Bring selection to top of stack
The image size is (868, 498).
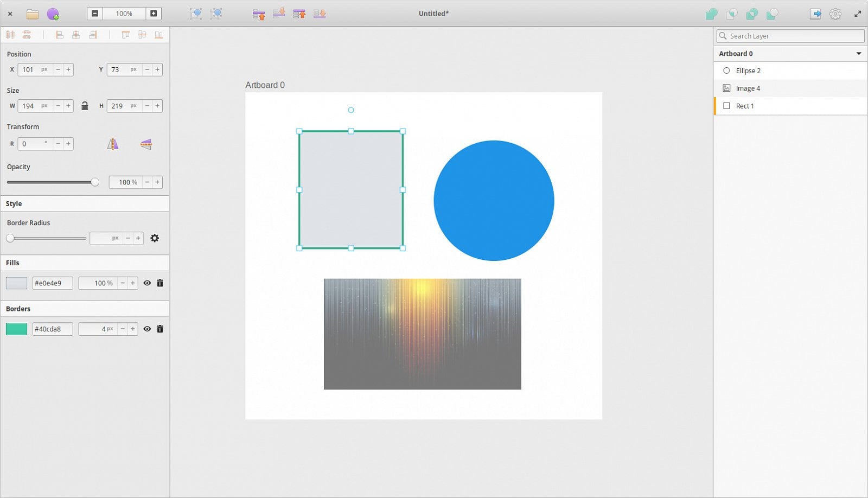[299, 14]
